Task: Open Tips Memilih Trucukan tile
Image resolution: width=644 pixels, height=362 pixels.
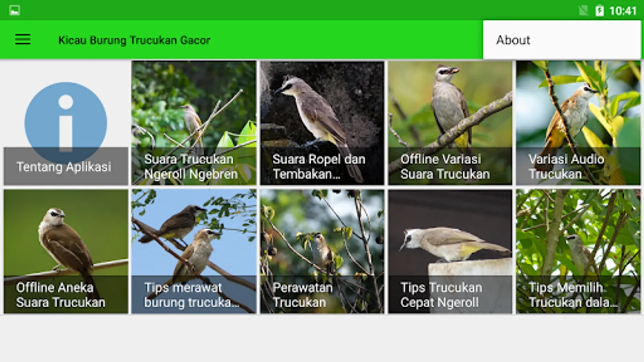Action: click(x=578, y=251)
